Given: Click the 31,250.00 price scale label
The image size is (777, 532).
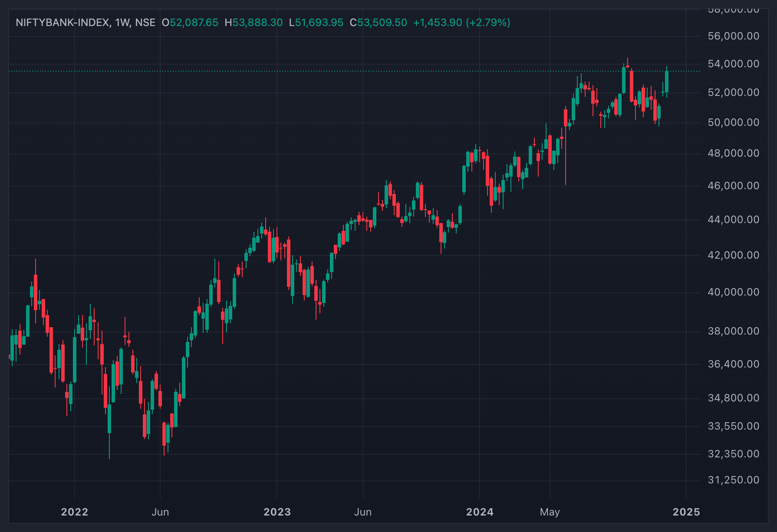Looking at the screenshot, I should click(x=734, y=480).
